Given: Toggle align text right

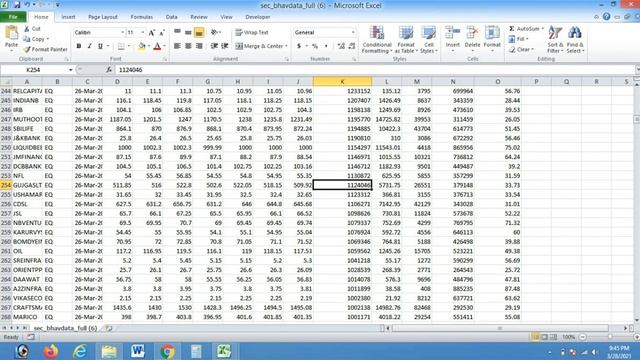Looking at the screenshot, I should tap(199, 46).
